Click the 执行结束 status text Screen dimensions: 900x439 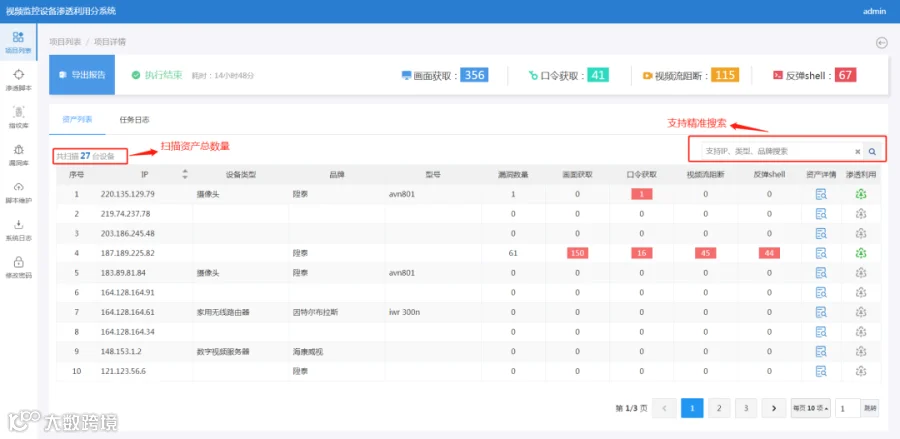(163, 75)
